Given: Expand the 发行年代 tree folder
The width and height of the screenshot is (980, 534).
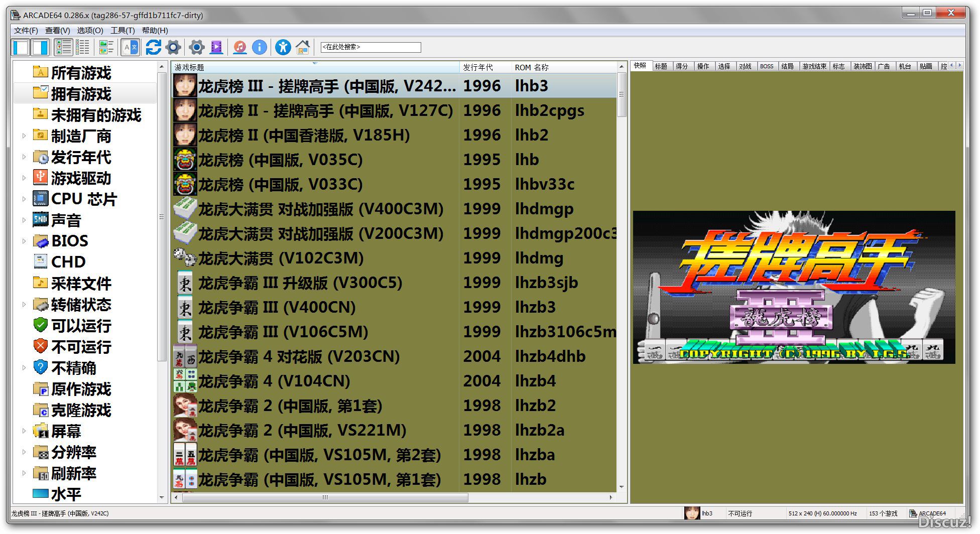Looking at the screenshot, I should click(x=24, y=157).
